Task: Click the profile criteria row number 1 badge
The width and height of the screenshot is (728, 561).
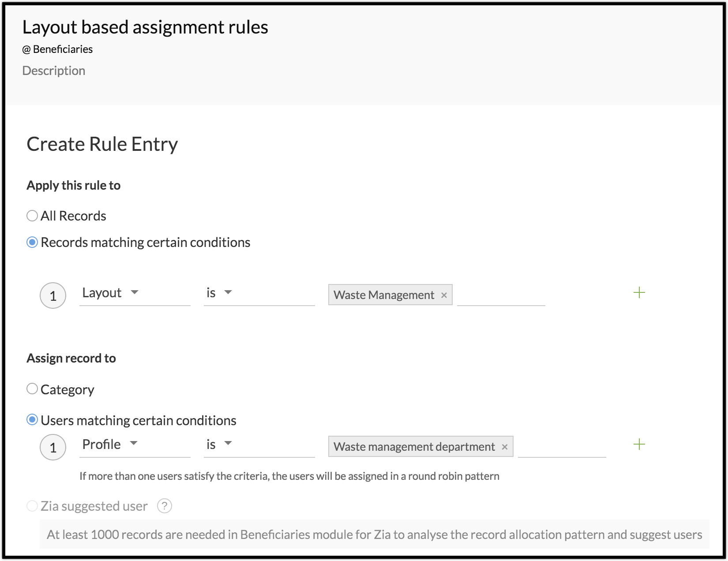Action: (53, 447)
